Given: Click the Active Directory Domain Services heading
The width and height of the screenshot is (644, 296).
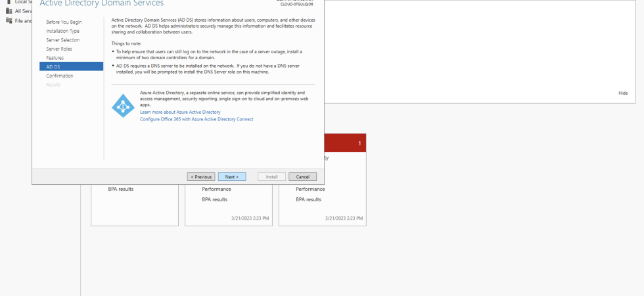Looking at the screenshot, I should click(101, 4).
